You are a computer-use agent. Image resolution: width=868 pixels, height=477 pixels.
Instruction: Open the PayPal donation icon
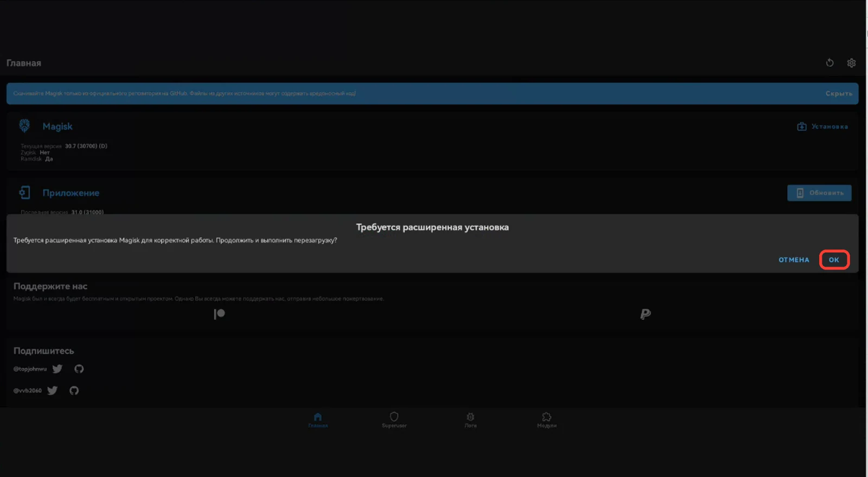[x=645, y=314]
